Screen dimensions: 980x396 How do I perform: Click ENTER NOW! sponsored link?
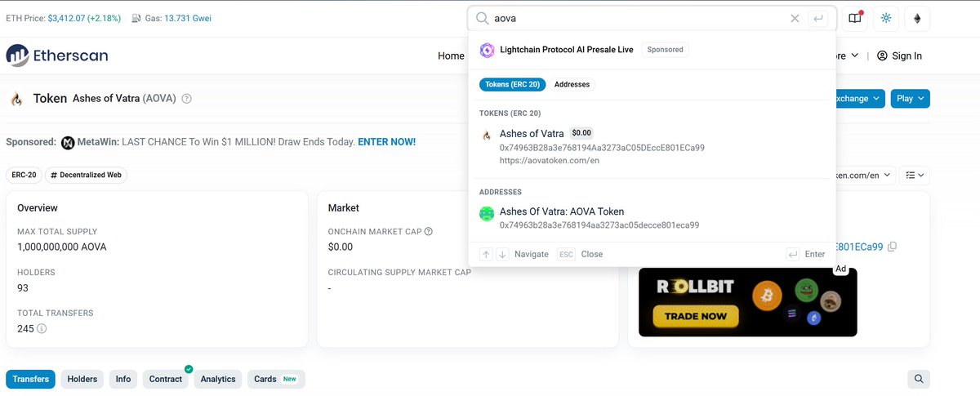(x=386, y=141)
